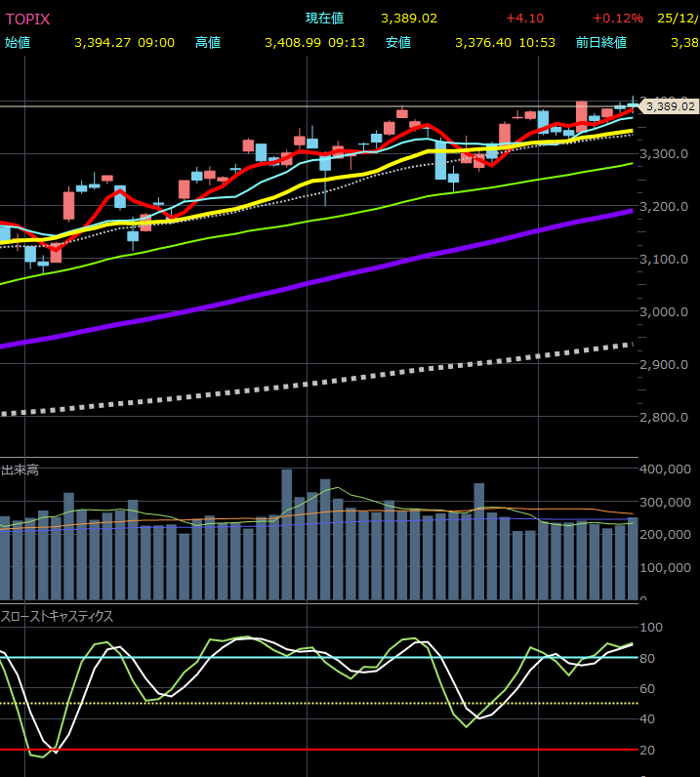700x777 pixels.
Task: Select the 出来高 volume panel title
Action: [20, 470]
